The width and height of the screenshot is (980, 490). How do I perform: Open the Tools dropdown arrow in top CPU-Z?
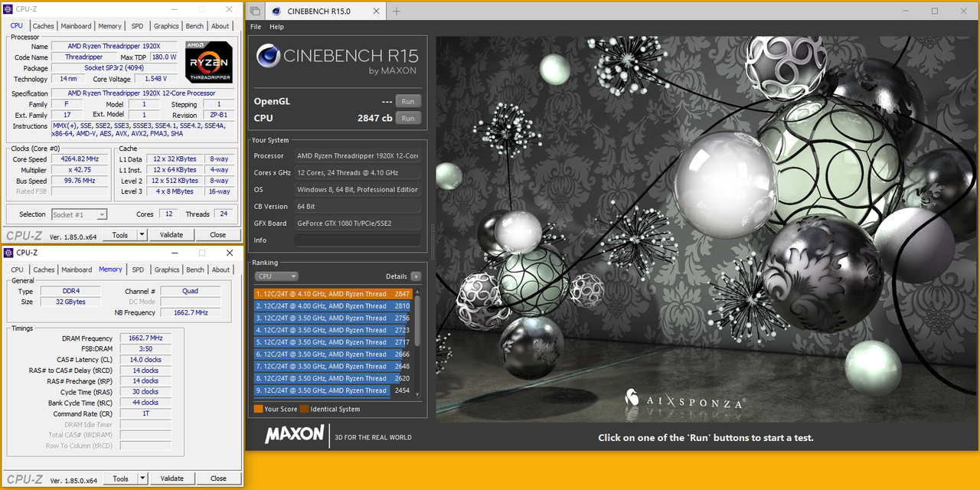point(142,235)
